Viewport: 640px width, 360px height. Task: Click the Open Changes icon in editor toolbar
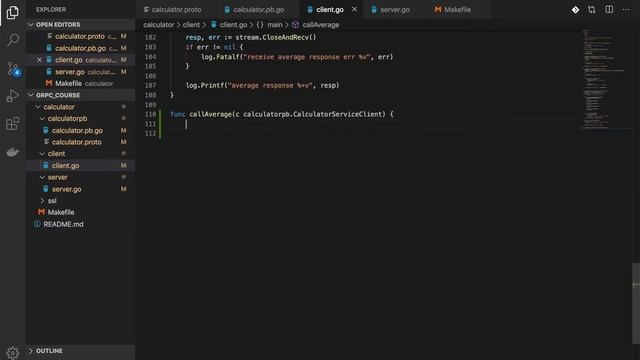(x=592, y=9)
